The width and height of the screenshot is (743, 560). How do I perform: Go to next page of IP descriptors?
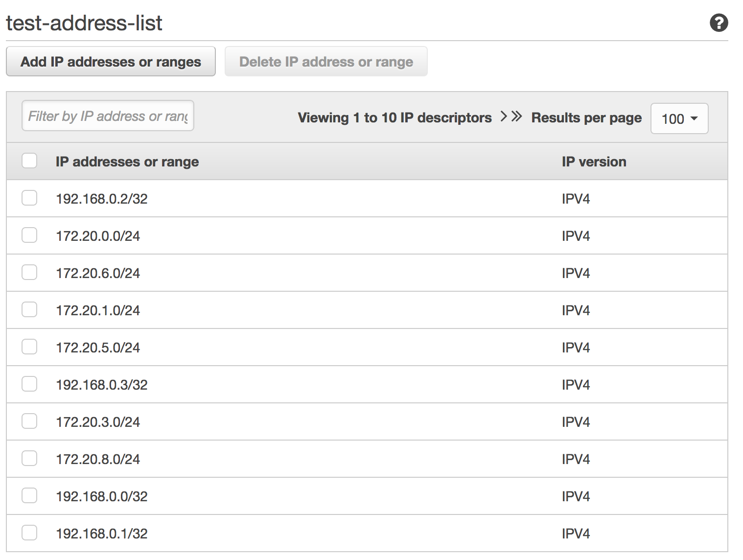pos(503,117)
